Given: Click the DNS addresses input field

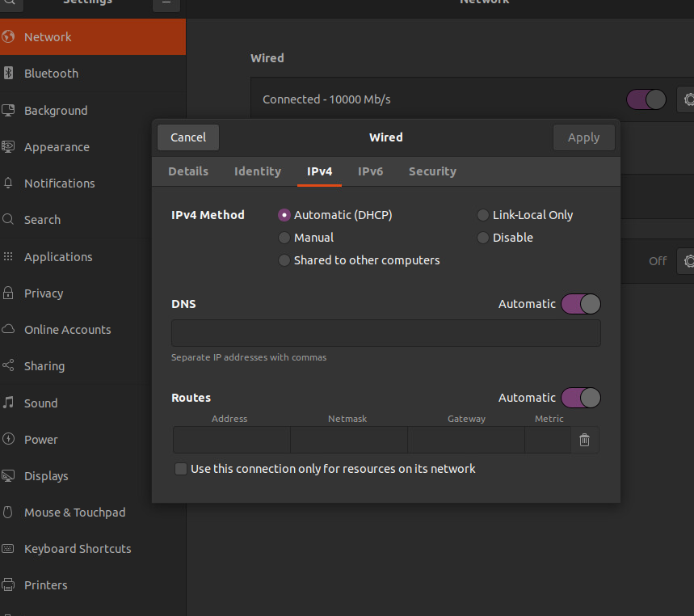Looking at the screenshot, I should [385, 333].
